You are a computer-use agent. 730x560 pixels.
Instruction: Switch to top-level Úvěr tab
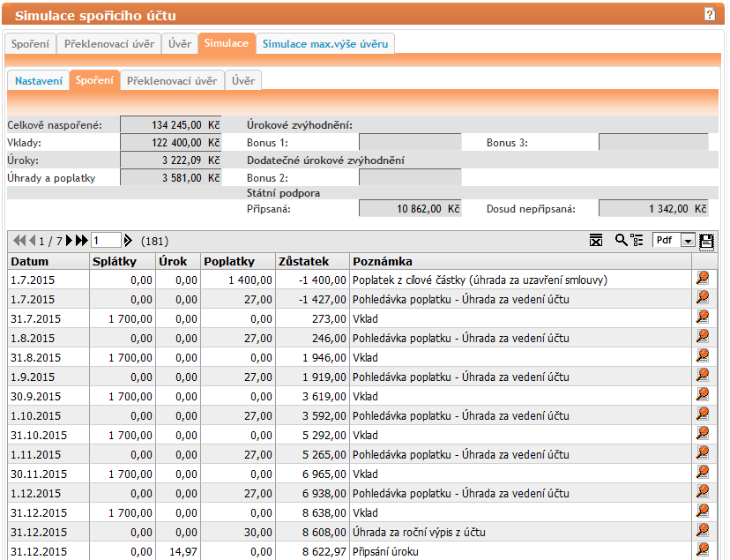tap(180, 44)
